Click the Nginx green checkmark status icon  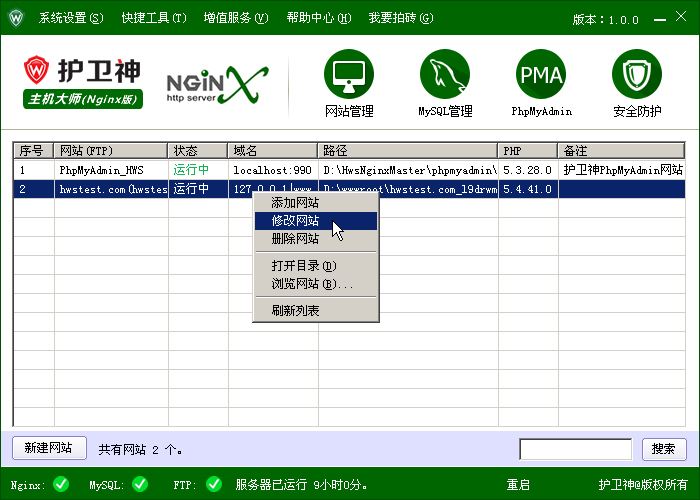point(61,484)
